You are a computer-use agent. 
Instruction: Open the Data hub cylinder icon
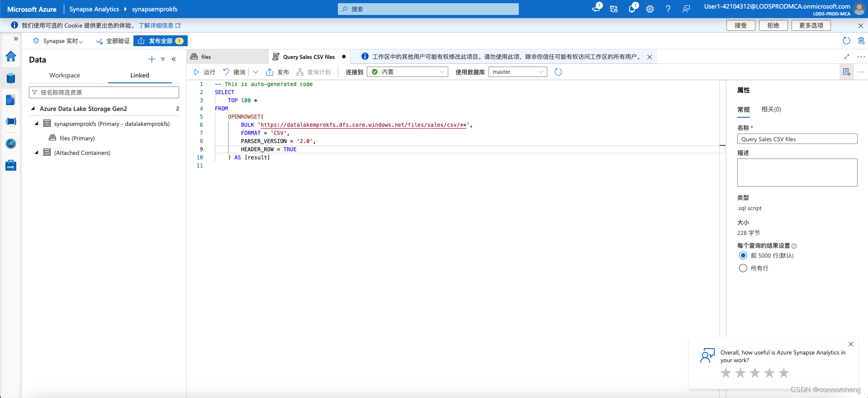11,78
